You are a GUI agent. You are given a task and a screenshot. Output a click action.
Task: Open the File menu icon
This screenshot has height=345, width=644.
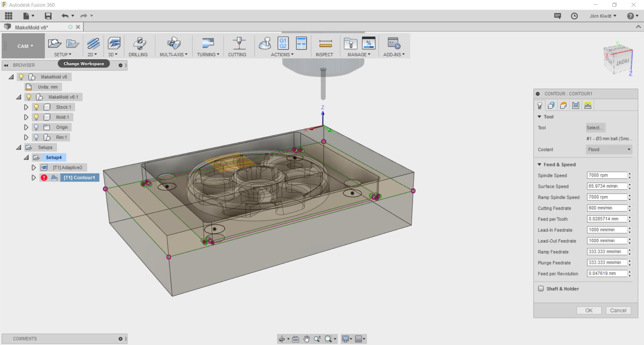[x=29, y=16]
